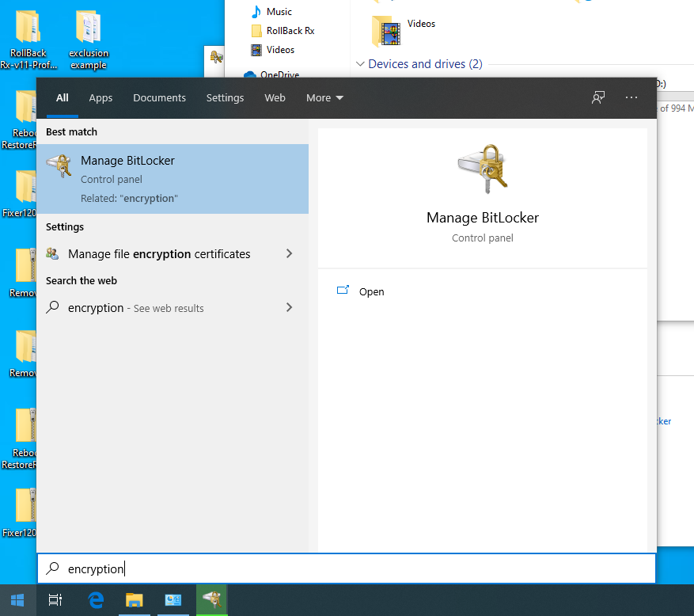
Task: Click the search box magnifier icon
Action: click(x=53, y=568)
